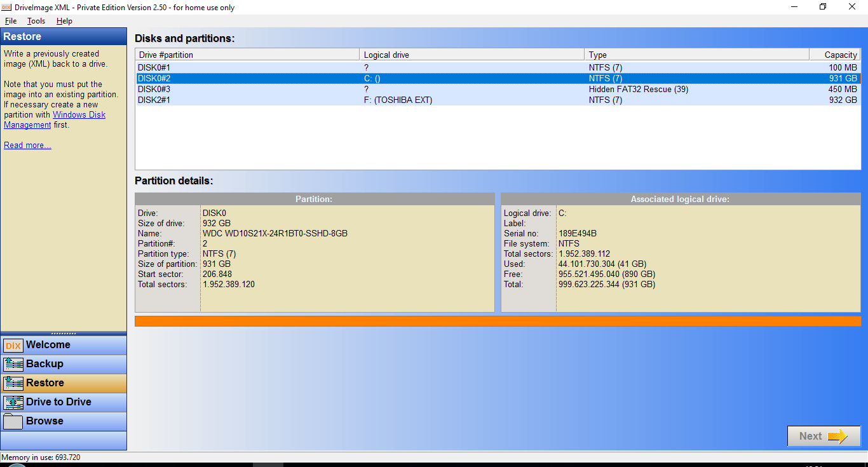Click the yellow arrow on Next button
The width and height of the screenshot is (868, 467).
(x=837, y=437)
